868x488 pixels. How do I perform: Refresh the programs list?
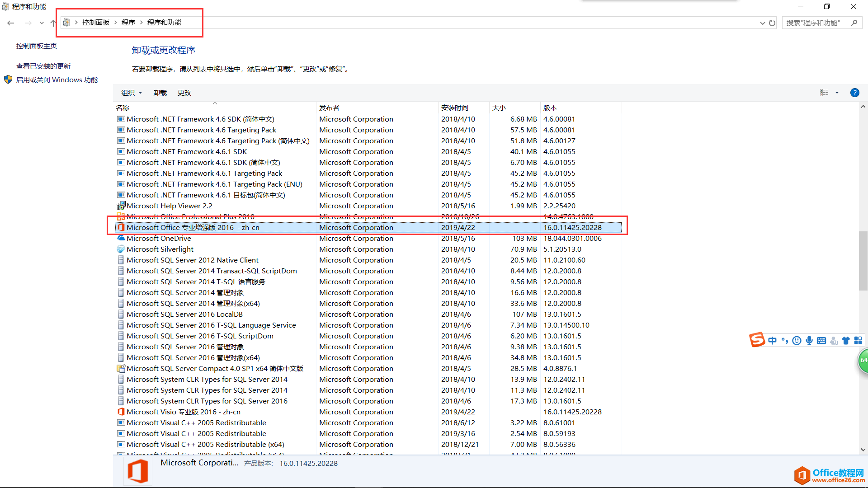click(x=772, y=23)
